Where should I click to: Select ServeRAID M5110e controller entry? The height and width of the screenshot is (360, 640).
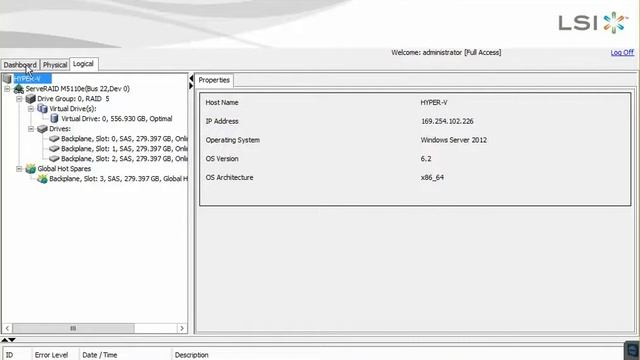[x=78, y=89]
